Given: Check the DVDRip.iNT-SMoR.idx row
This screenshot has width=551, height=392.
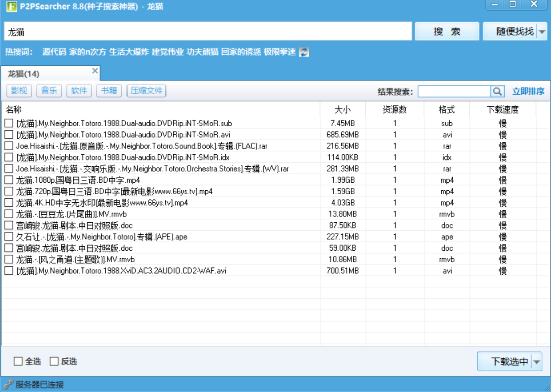Looking at the screenshot, I should coord(9,157).
